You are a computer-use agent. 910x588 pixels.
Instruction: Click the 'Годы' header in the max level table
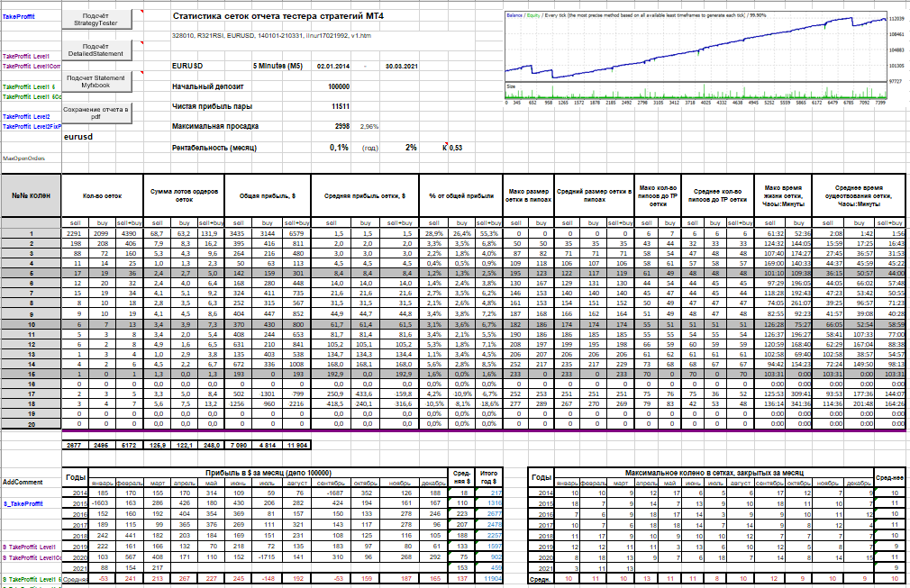point(541,477)
